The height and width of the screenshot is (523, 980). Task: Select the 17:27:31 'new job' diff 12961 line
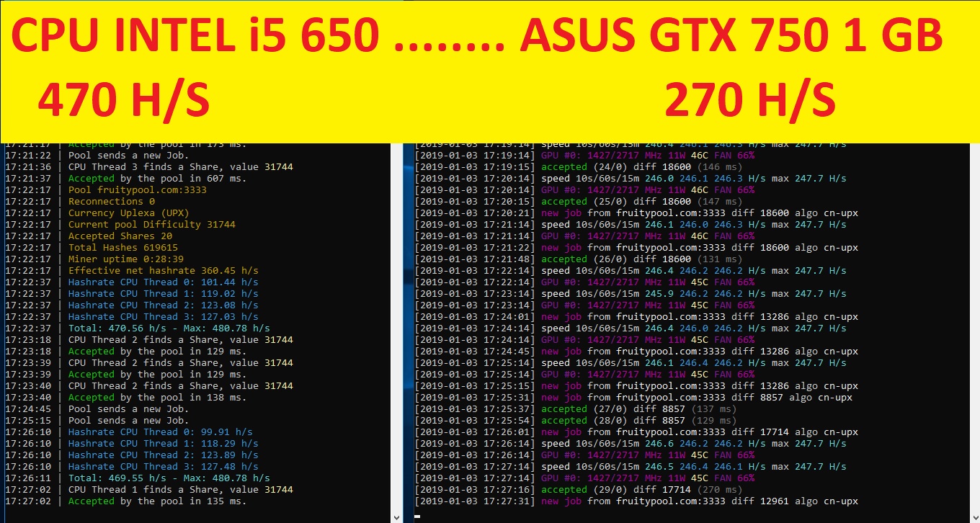[x=636, y=501]
